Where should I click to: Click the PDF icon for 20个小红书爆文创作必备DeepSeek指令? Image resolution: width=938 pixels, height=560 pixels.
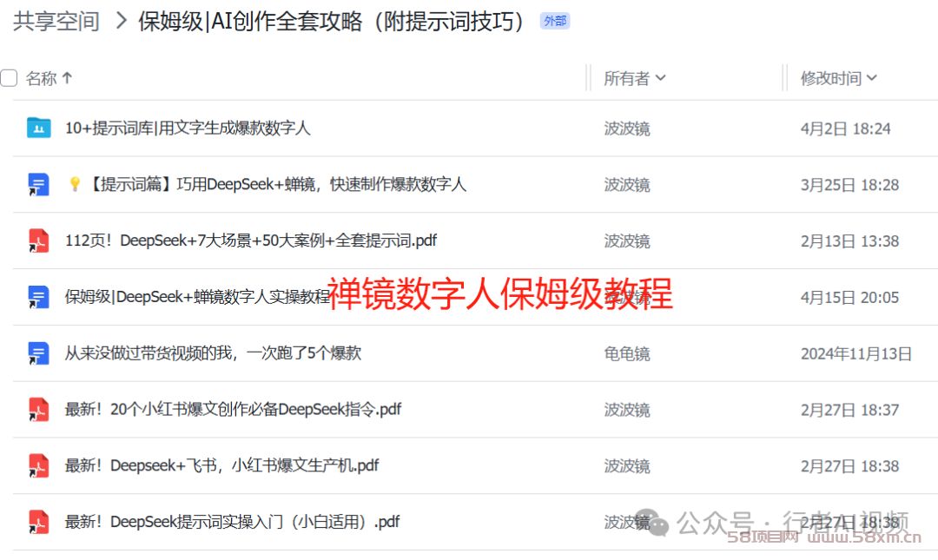point(38,409)
